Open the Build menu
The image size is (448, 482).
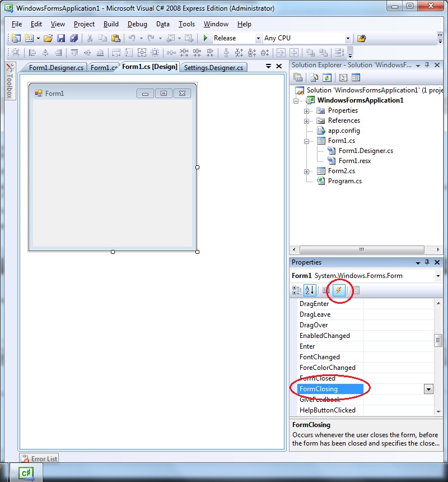111,24
